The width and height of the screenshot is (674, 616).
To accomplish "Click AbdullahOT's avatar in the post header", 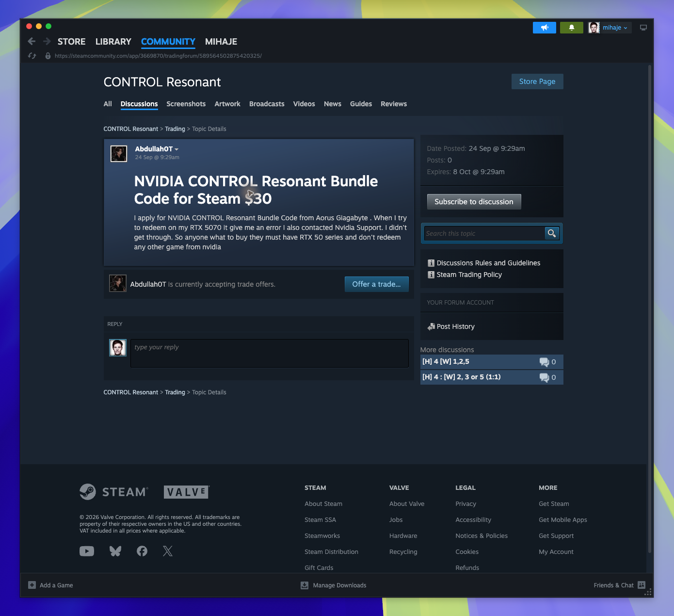I will pyautogui.click(x=119, y=153).
